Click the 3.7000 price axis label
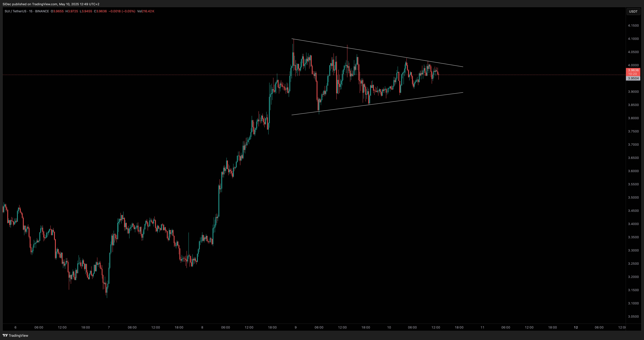The image size is (644, 340). (x=633, y=145)
